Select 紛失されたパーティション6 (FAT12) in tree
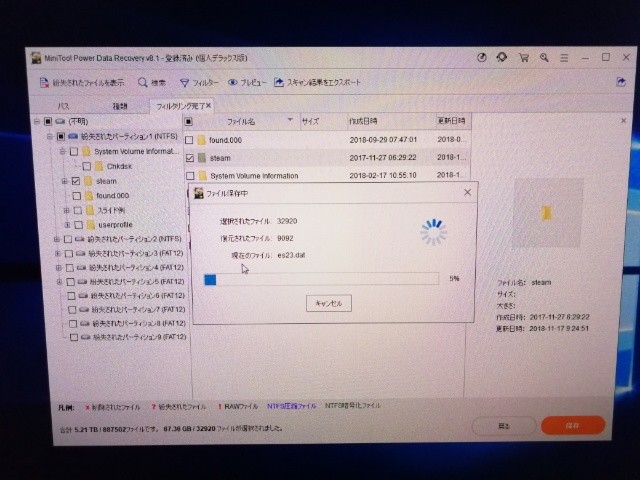The height and width of the screenshot is (480, 640). 138,296
